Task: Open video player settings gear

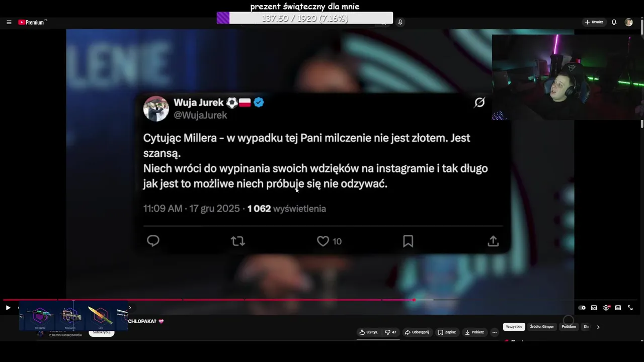Action: tap(606, 308)
